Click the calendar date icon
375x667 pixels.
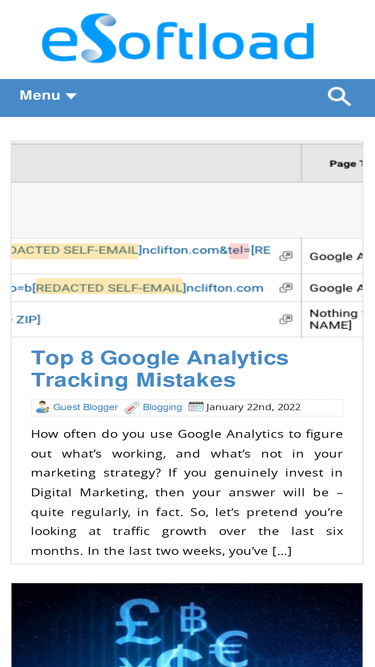(196, 407)
